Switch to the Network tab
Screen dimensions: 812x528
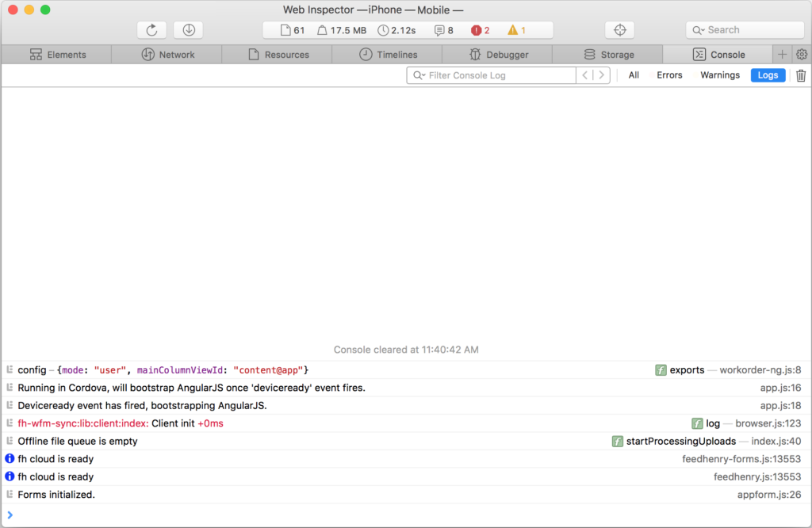[x=167, y=55]
